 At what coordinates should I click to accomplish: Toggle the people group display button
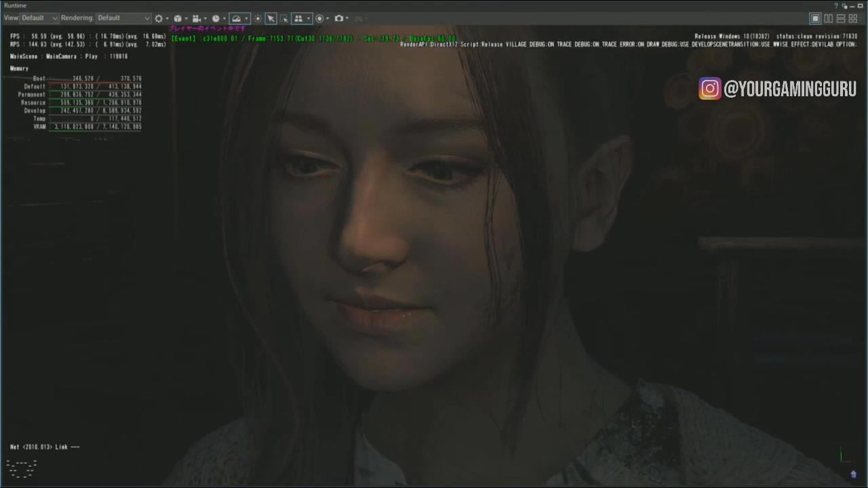point(298,18)
